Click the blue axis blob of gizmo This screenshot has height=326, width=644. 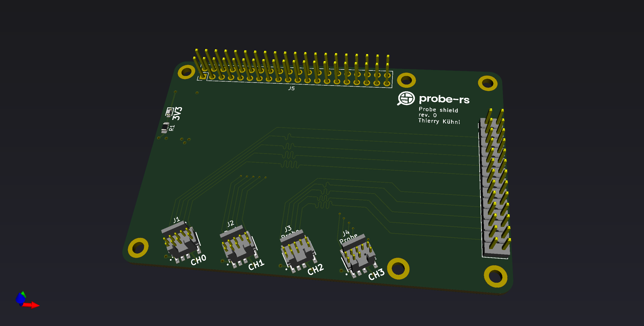20,299
